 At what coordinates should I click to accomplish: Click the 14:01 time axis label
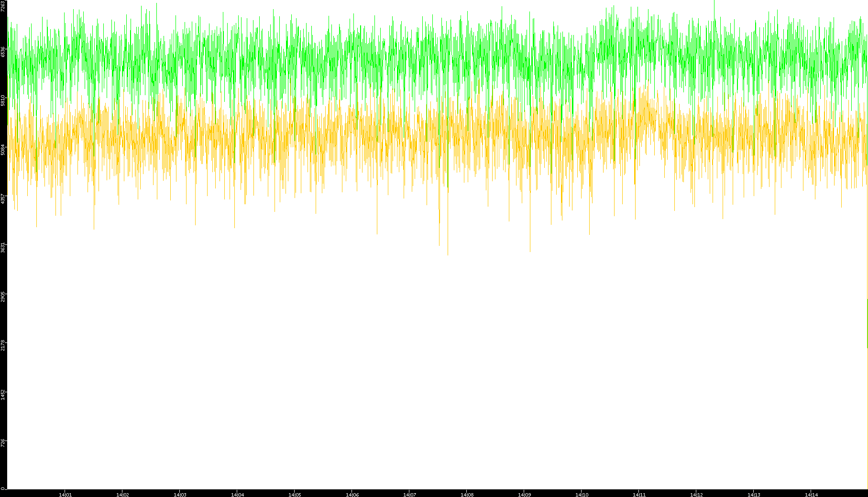click(65, 494)
